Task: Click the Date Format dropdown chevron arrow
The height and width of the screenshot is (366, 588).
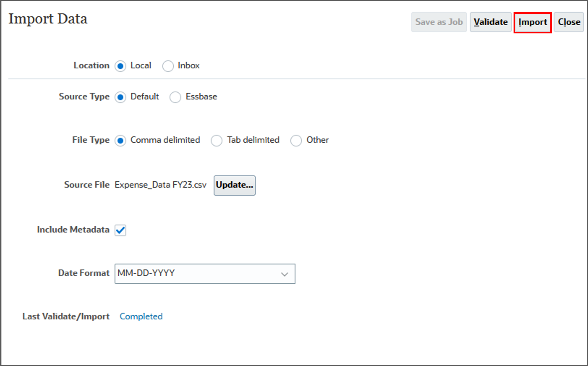Action: (x=284, y=274)
